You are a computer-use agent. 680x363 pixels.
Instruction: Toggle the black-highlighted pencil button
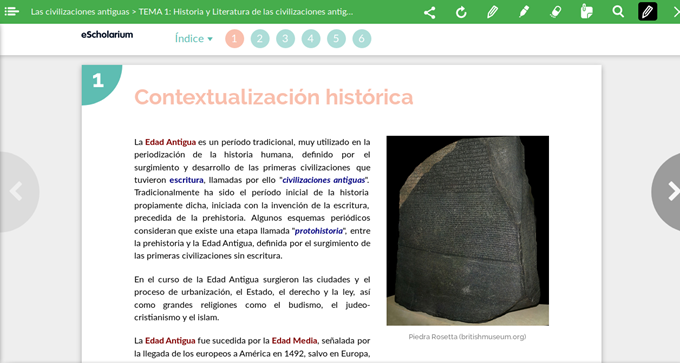coord(647,12)
